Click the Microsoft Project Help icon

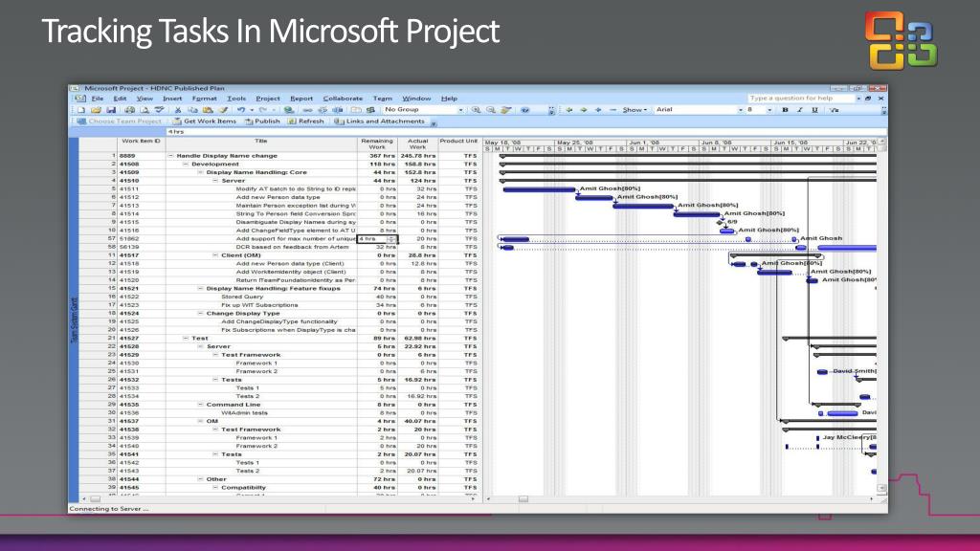click(525, 110)
